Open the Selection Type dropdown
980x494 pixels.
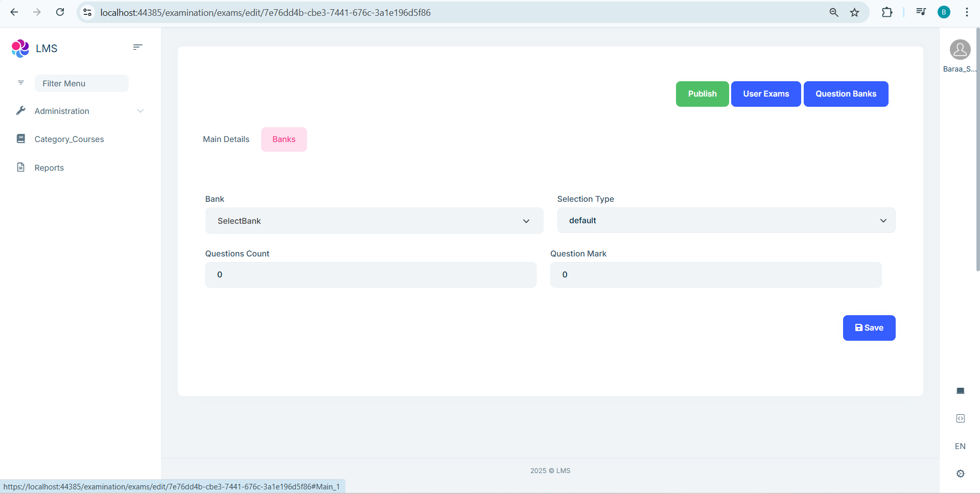(726, 220)
